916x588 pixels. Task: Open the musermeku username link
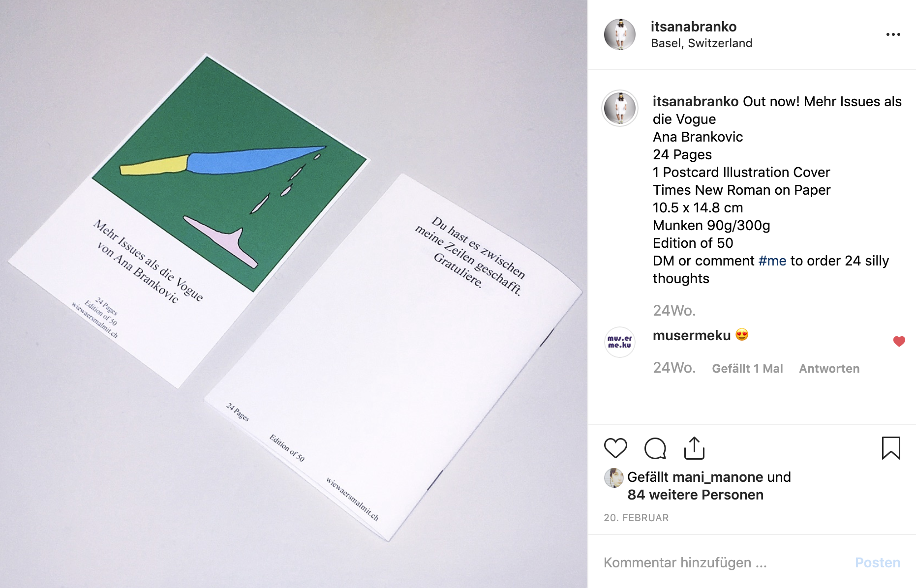(x=692, y=335)
